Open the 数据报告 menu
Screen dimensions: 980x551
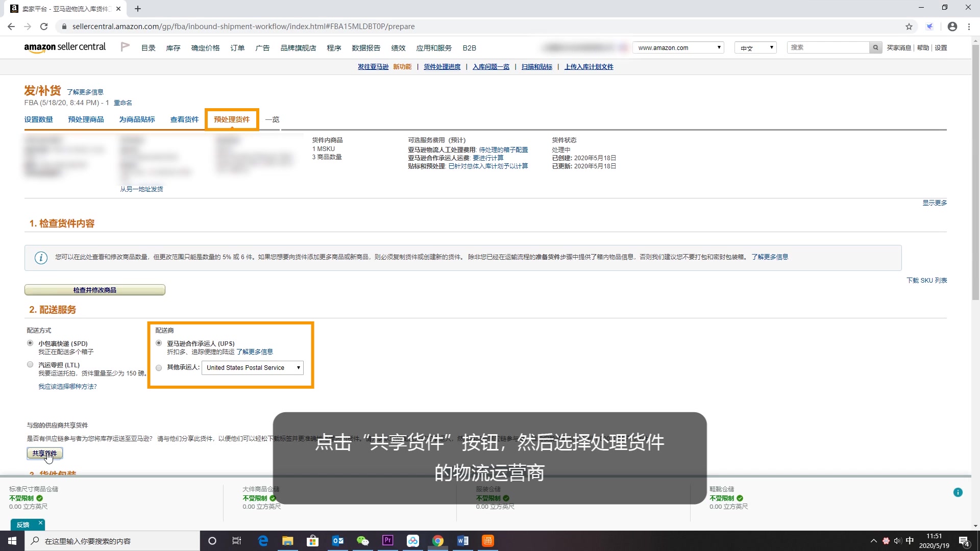pos(366,48)
